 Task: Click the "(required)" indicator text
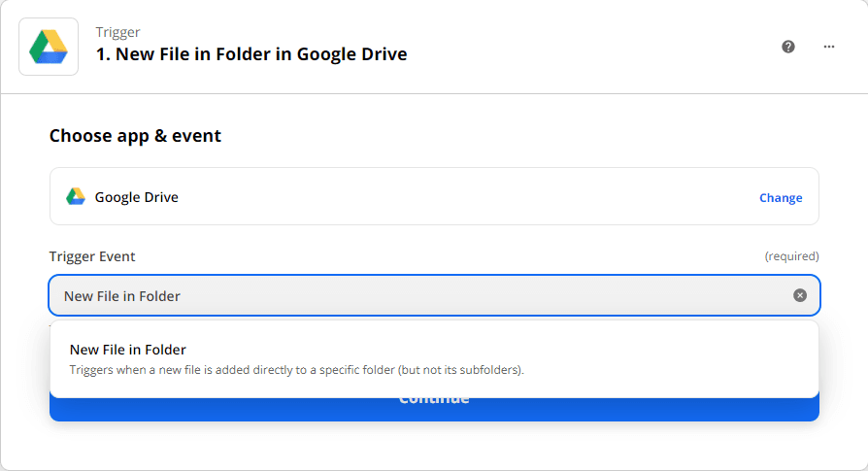coord(791,256)
